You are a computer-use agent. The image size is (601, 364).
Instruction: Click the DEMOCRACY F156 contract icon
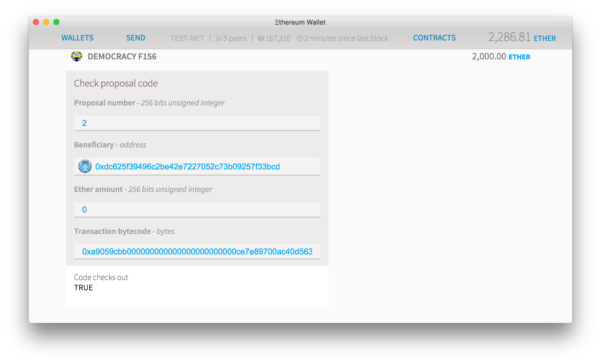[76, 56]
